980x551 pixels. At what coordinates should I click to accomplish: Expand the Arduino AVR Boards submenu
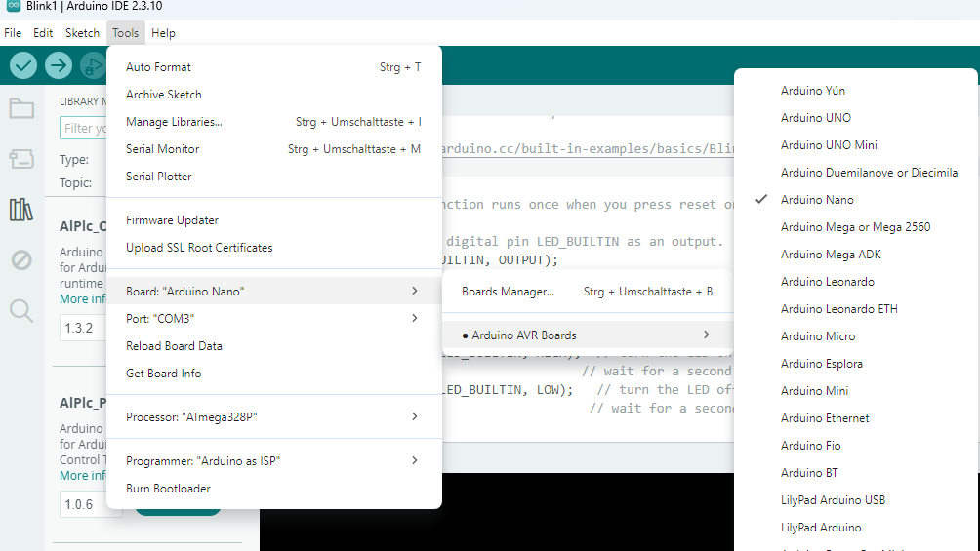coord(587,335)
